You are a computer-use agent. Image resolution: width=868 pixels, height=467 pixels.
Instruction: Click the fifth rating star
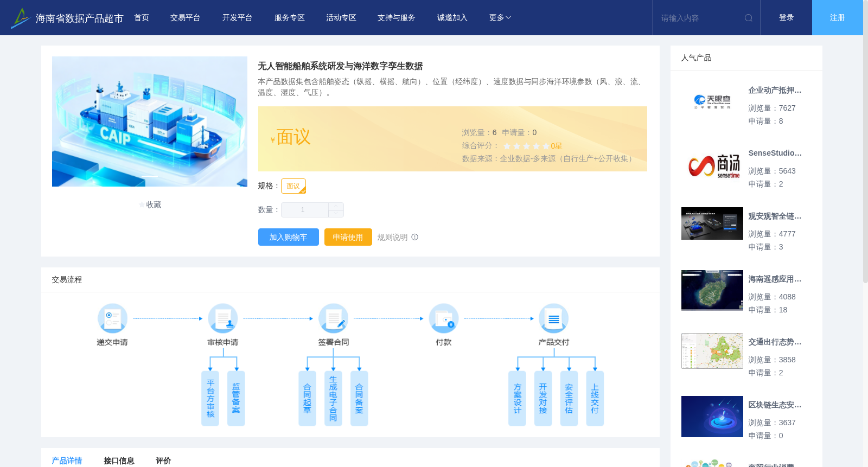[546, 146]
